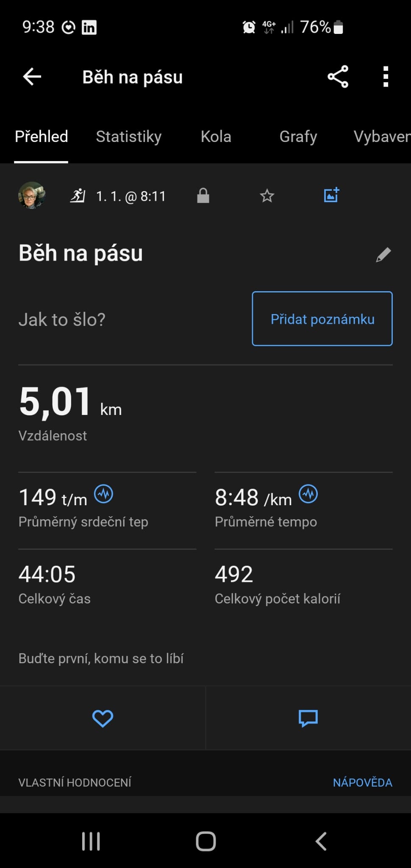Open comments with speech bubble icon

coord(308,718)
